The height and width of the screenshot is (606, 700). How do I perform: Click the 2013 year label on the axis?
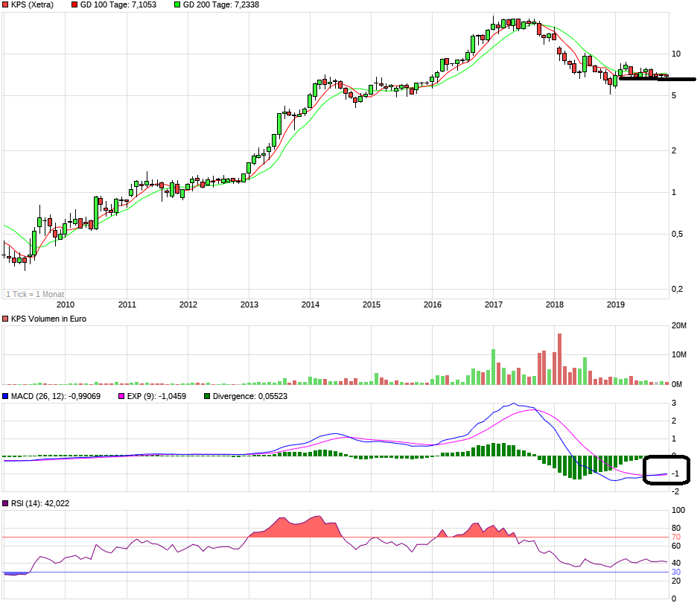[249, 304]
